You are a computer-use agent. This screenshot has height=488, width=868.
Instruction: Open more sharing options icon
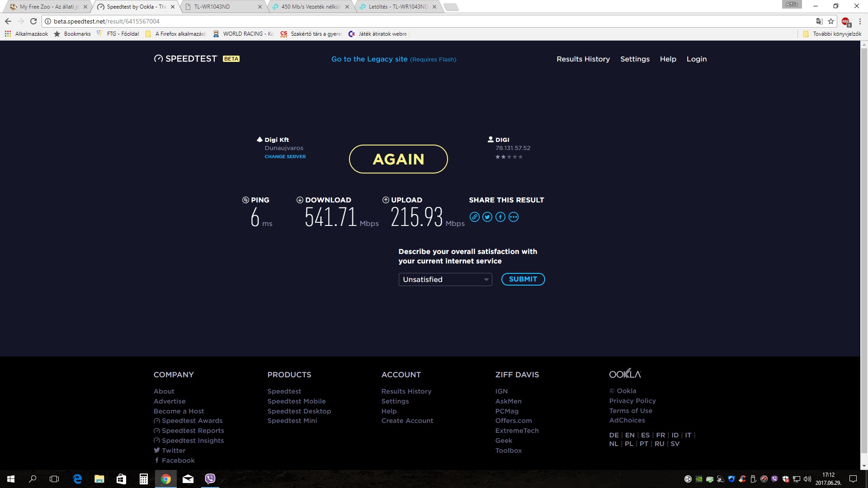[x=514, y=217]
